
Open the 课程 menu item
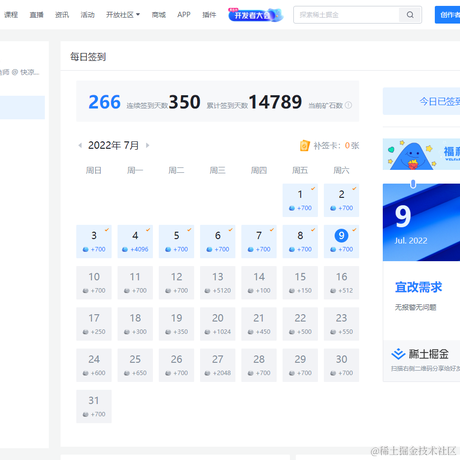[x=11, y=15]
